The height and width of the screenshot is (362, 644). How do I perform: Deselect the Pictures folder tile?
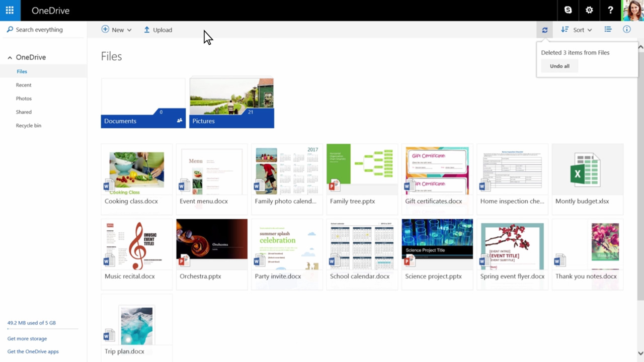point(231,101)
